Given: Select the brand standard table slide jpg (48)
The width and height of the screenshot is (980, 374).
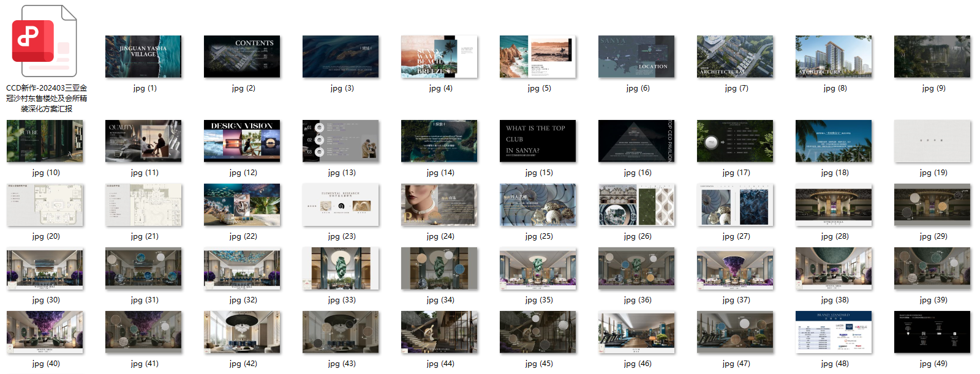Looking at the screenshot, I should (833, 332).
